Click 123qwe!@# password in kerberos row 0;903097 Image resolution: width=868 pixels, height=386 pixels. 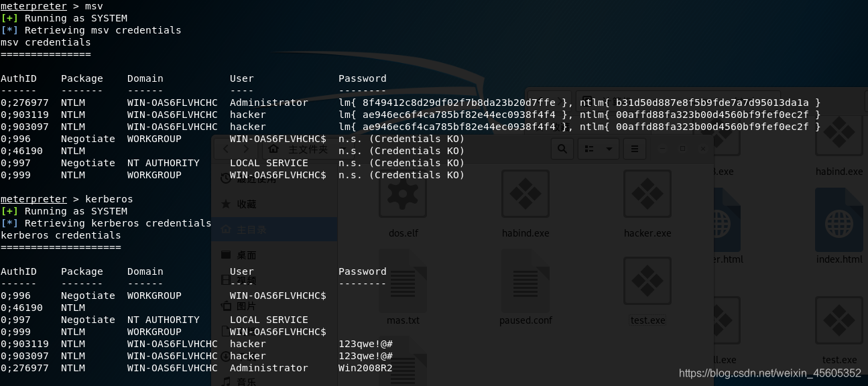pos(365,356)
